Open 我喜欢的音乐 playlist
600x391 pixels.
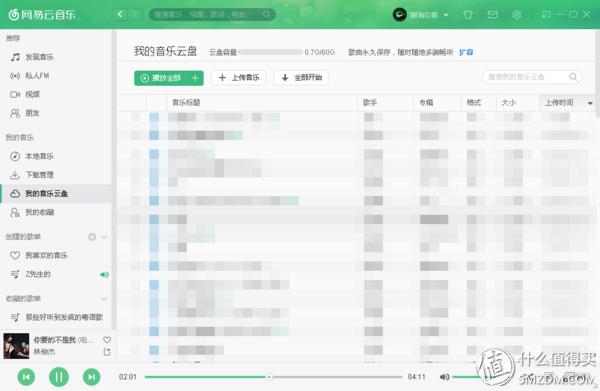(56, 255)
